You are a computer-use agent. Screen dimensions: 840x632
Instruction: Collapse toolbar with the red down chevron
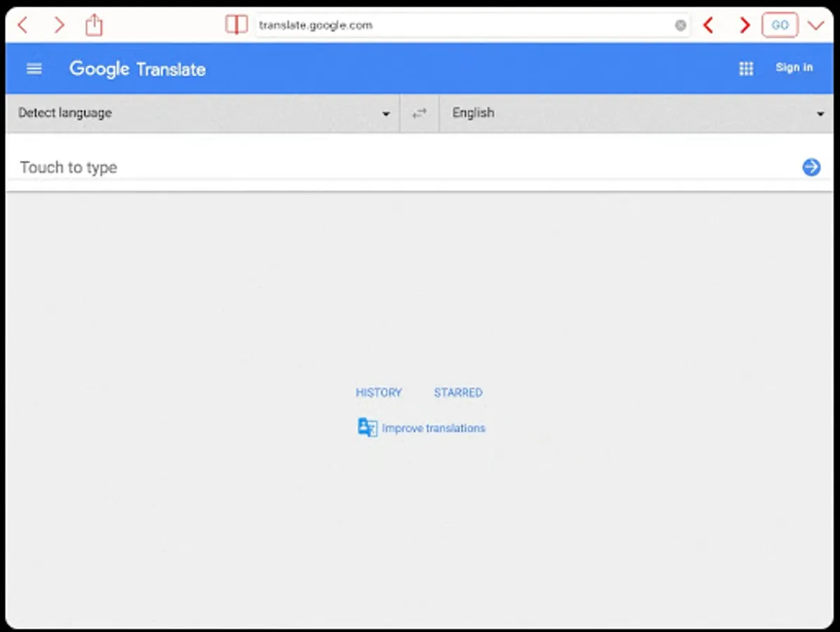tap(816, 25)
